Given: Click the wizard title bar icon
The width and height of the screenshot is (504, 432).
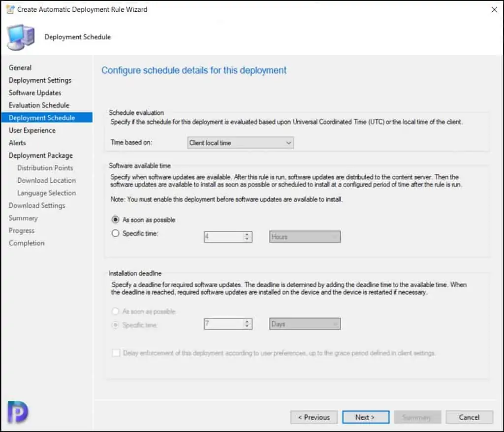Looking at the screenshot, I should [10, 9].
